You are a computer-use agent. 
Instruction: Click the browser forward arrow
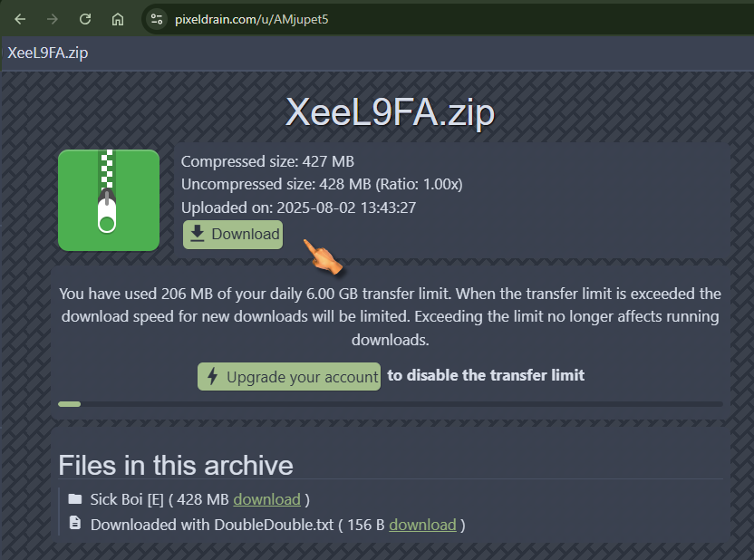(x=53, y=19)
